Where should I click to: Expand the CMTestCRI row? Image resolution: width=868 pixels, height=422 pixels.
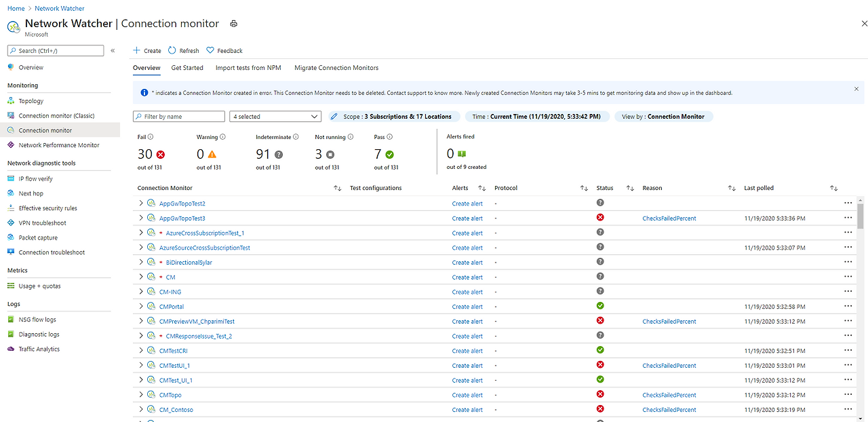point(141,351)
